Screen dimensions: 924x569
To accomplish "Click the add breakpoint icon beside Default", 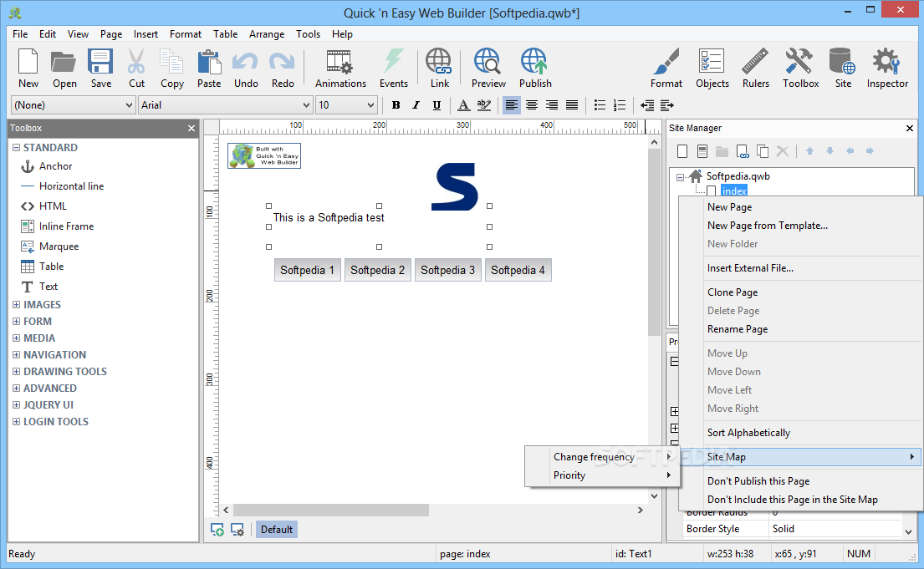I will tap(217, 530).
